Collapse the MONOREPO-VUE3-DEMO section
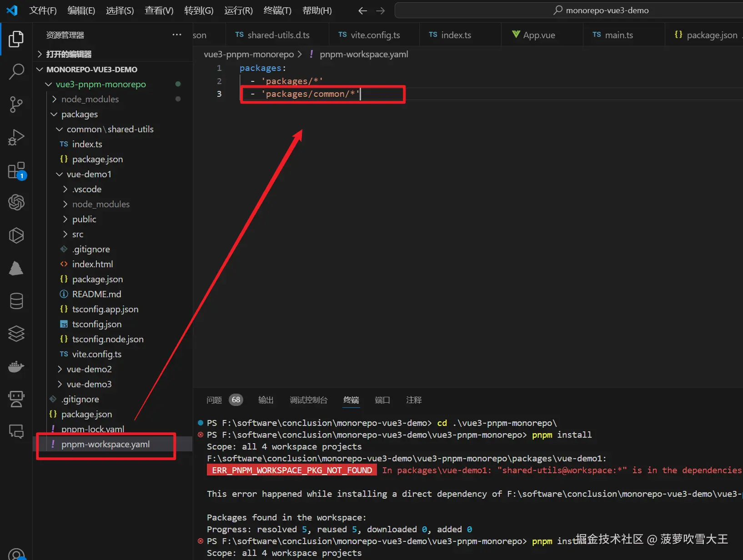743x560 pixels. click(114, 70)
